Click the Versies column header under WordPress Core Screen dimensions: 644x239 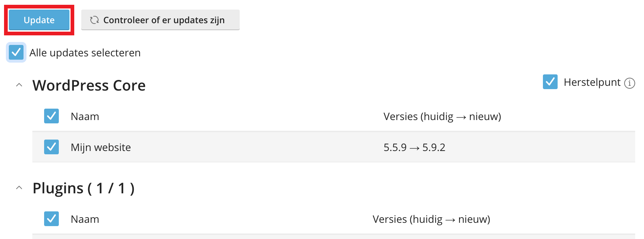[x=442, y=116]
